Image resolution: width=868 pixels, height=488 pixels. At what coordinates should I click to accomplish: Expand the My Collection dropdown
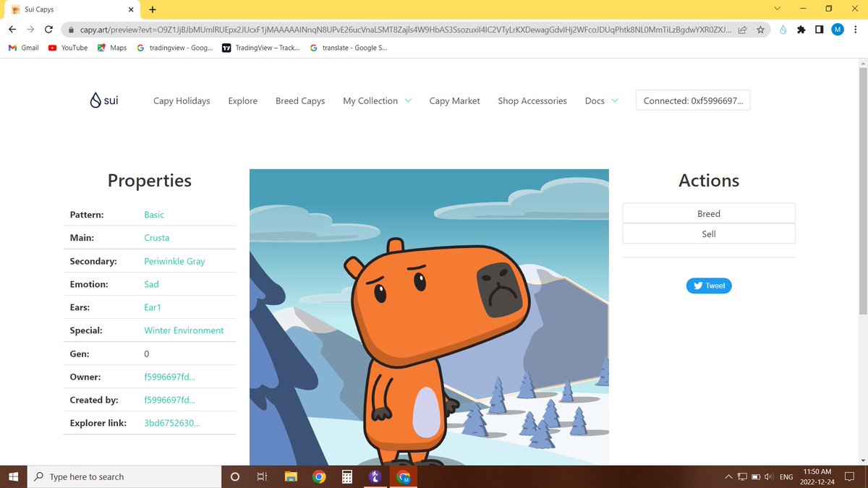[378, 101]
